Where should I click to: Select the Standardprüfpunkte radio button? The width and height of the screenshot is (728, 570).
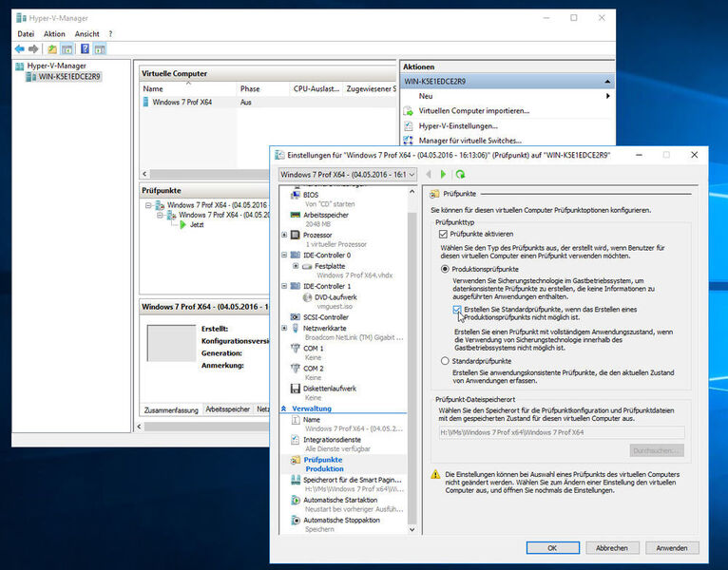[445, 361]
